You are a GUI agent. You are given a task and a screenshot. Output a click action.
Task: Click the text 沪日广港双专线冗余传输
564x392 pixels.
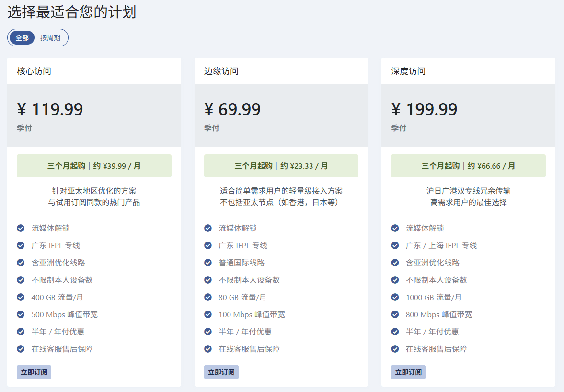coord(468,191)
